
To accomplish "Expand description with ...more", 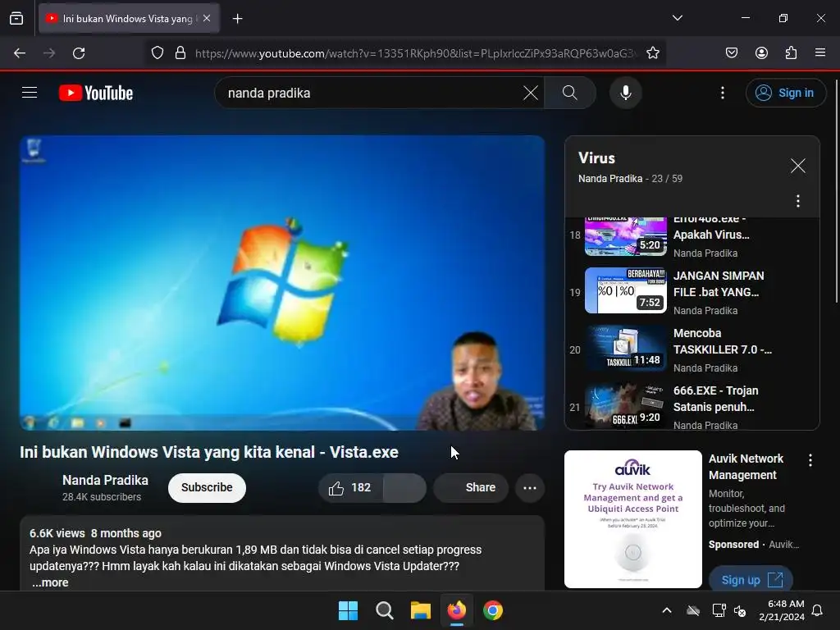I will point(50,582).
